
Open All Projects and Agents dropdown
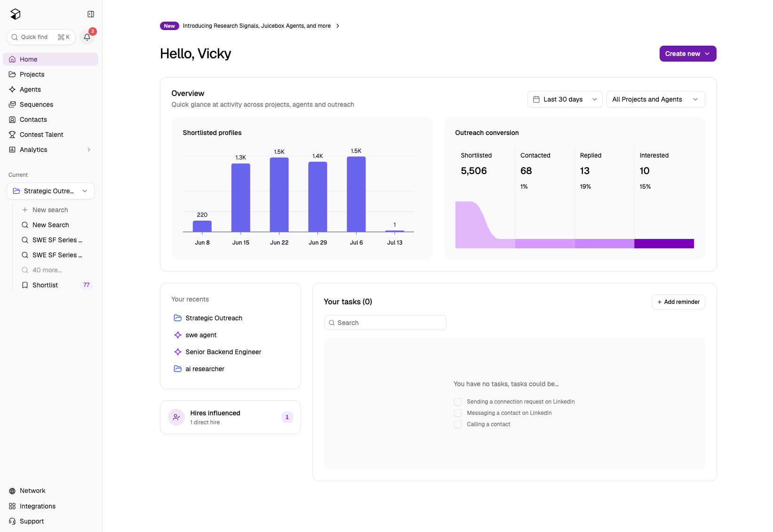(x=655, y=99)
